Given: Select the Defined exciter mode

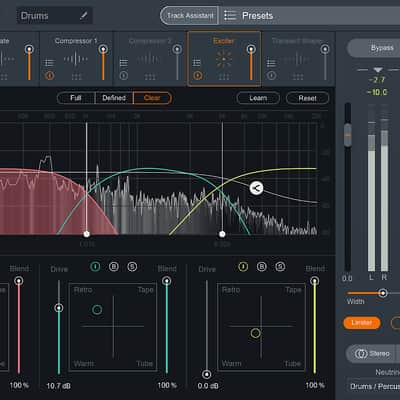Looking at the screenshot, I should click(x=114, y=98).
